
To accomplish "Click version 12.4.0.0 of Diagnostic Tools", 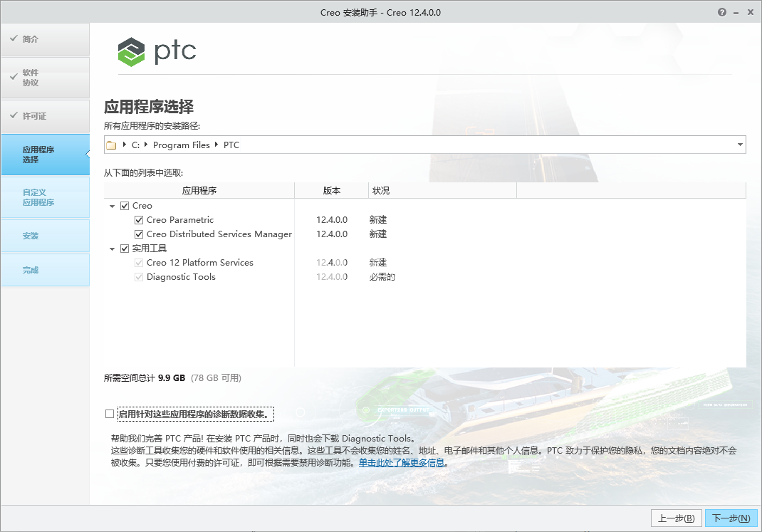I will pyautogui.click(x=332, y=277).
